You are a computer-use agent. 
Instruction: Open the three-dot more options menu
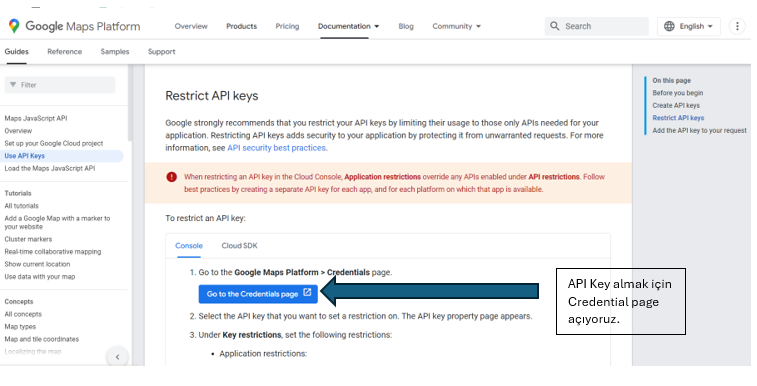[x=737, y=26]
